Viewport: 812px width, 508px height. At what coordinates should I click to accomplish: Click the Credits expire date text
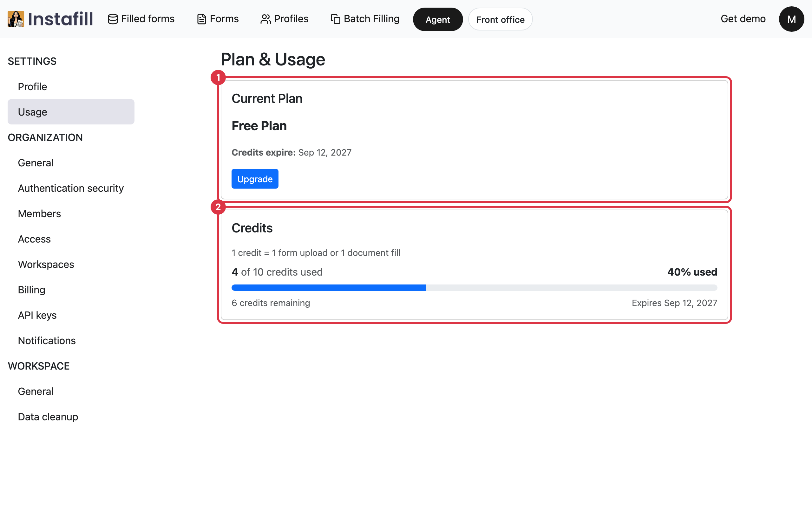(x=291, y=152)
